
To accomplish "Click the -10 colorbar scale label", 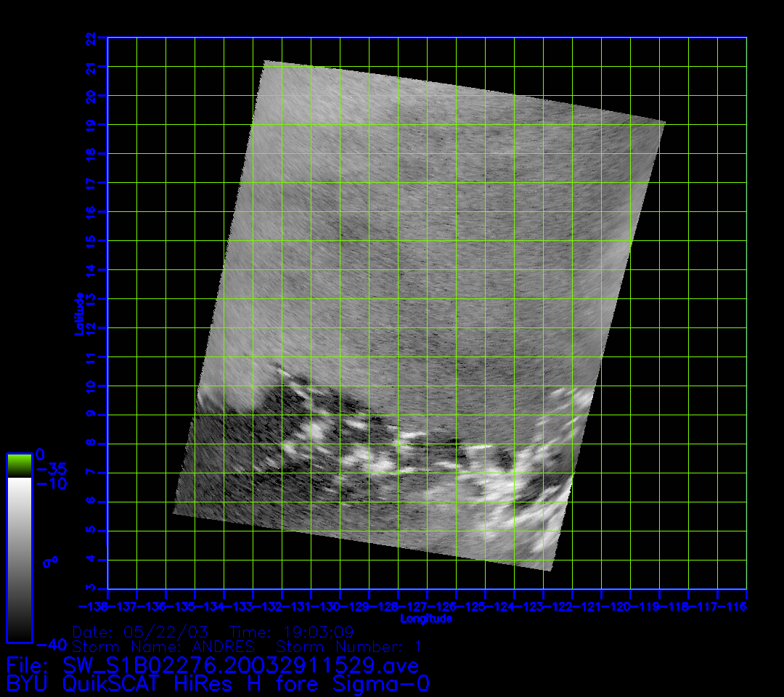I will pos(50,484).
